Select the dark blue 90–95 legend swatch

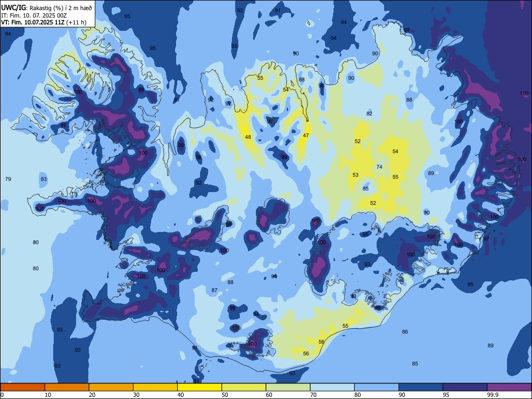421,387
